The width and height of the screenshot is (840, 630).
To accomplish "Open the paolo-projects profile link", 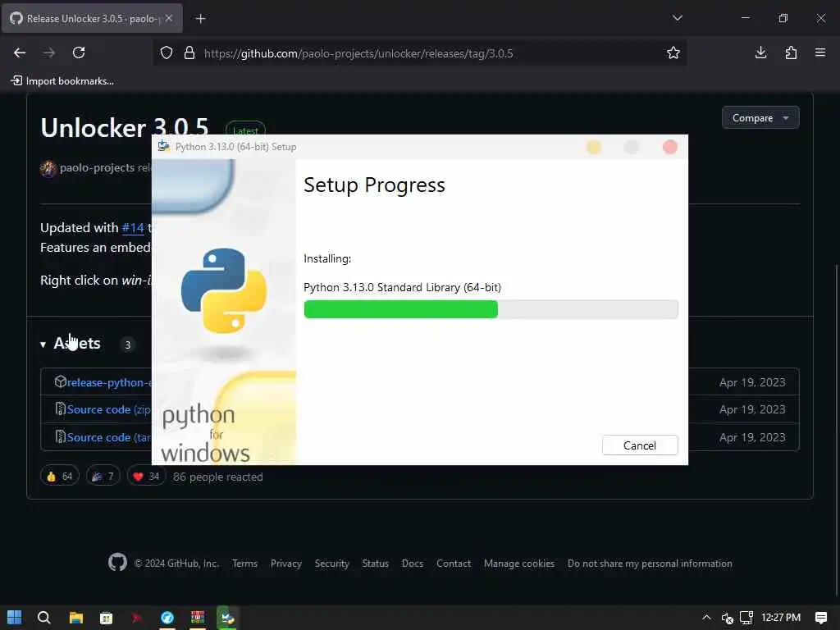I will 97,167.
